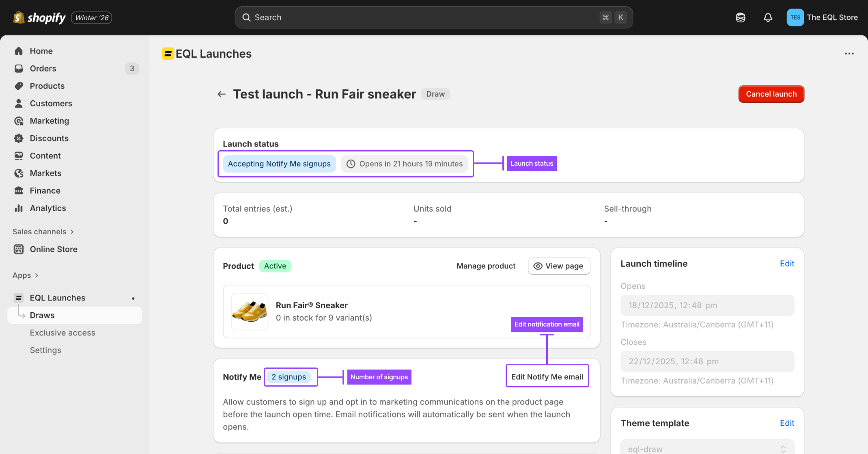Click the Opens date field
This screenshot has width=868, height=454.
click(707, 305)
